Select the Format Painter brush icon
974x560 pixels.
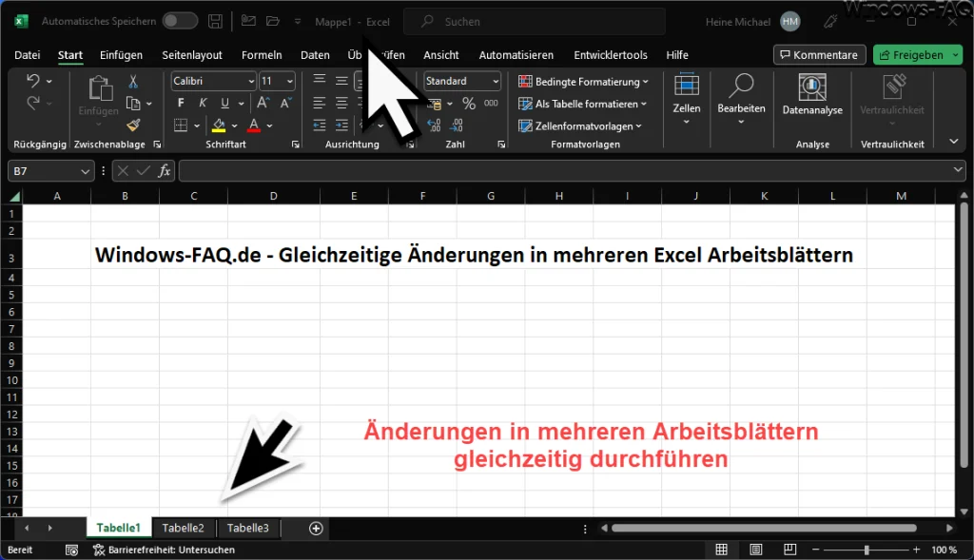point(133,126)
